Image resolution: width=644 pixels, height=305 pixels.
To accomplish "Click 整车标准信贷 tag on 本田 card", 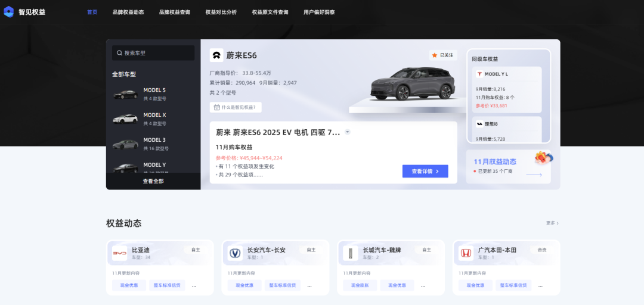I will [513, 285].
